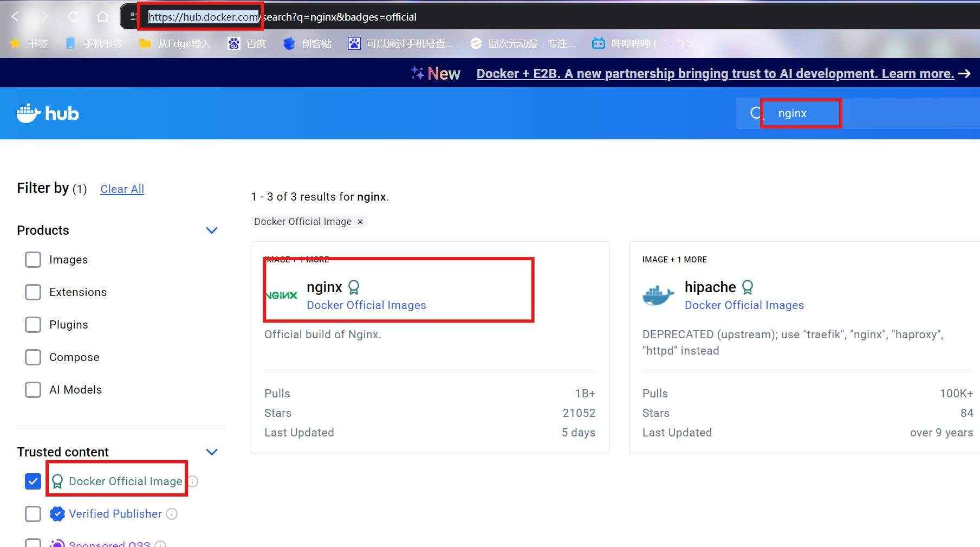This screenshot has height=547, width=980.
Task: Click Docker Official Image filter label
Action: 125,481
